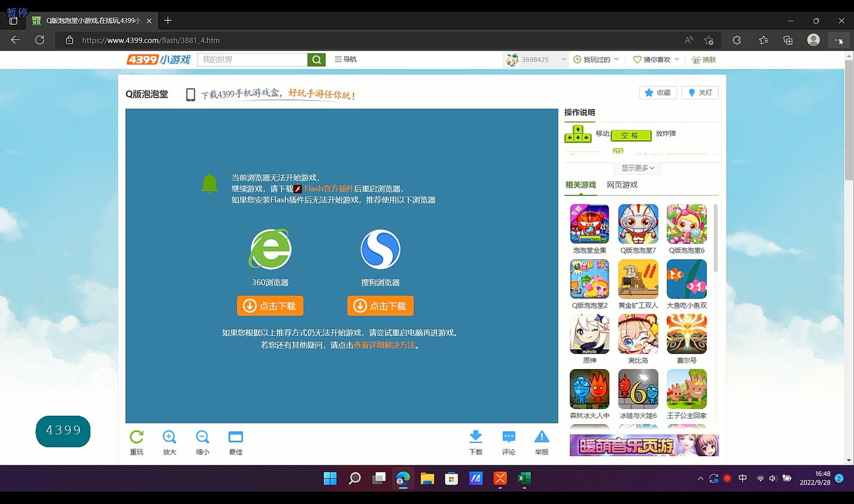
Task: Open the 导航 menu
Action: pyautogui.click(x=345, y=59)
